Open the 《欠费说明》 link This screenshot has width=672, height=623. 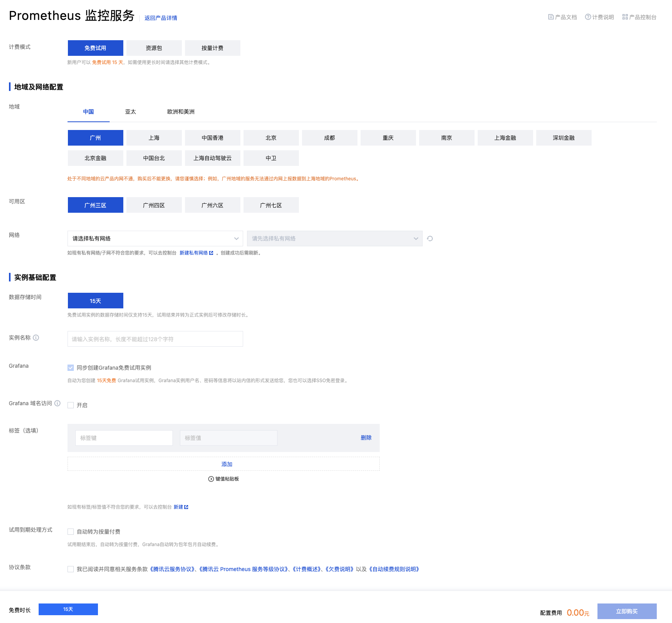[x=340, y=569]
